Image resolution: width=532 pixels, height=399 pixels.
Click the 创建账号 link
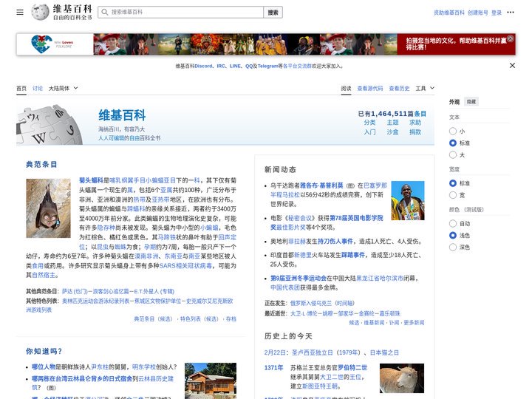[x=478, y=13]
